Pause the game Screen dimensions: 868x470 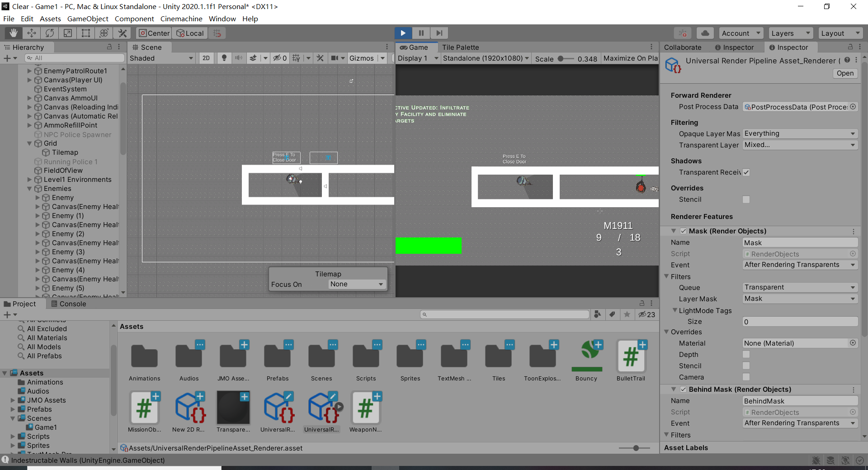click(421, 33)
